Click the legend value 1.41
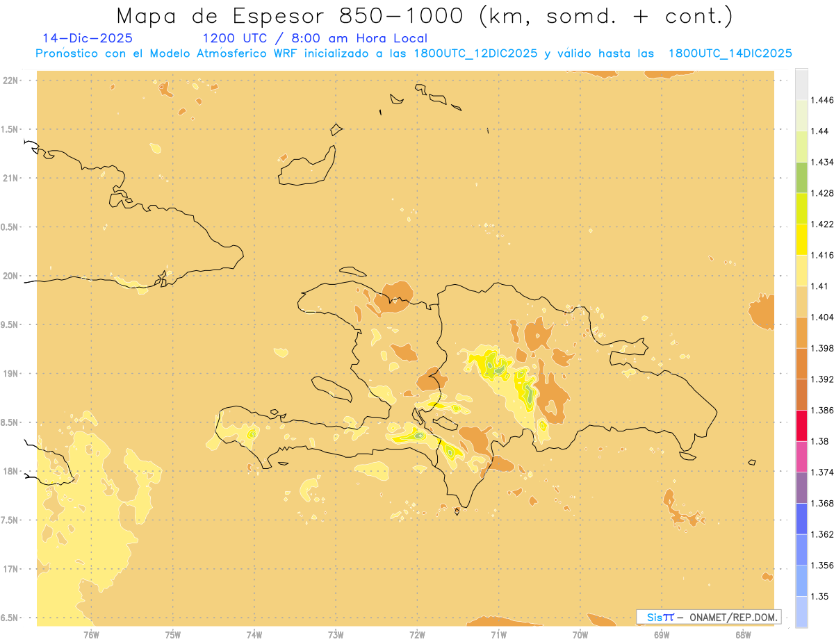 point(819,286)
